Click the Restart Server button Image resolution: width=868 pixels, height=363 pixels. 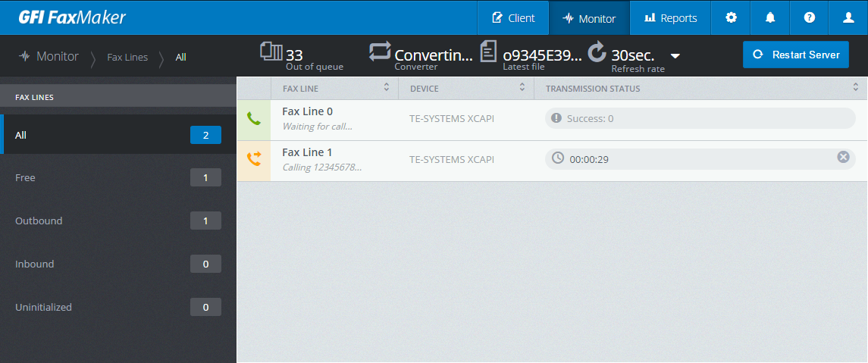[795, 55]
